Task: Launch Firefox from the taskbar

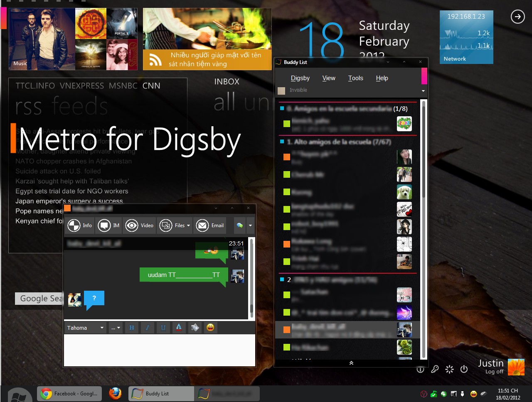Action: tap(115, 393)
